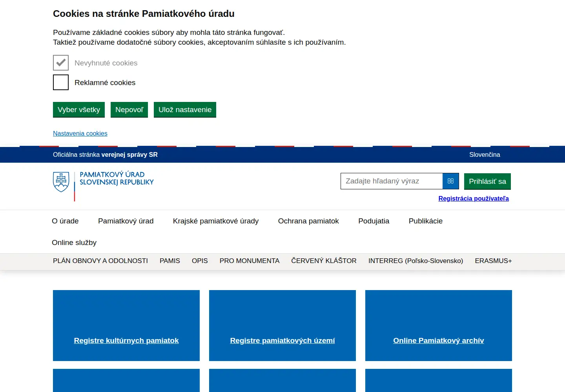
Task: Click the Prihlásiť sa button
Action: tap(487, 181)
